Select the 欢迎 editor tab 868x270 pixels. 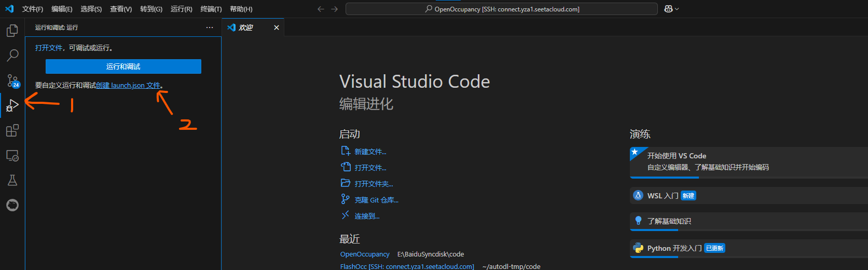pos(253,28)
